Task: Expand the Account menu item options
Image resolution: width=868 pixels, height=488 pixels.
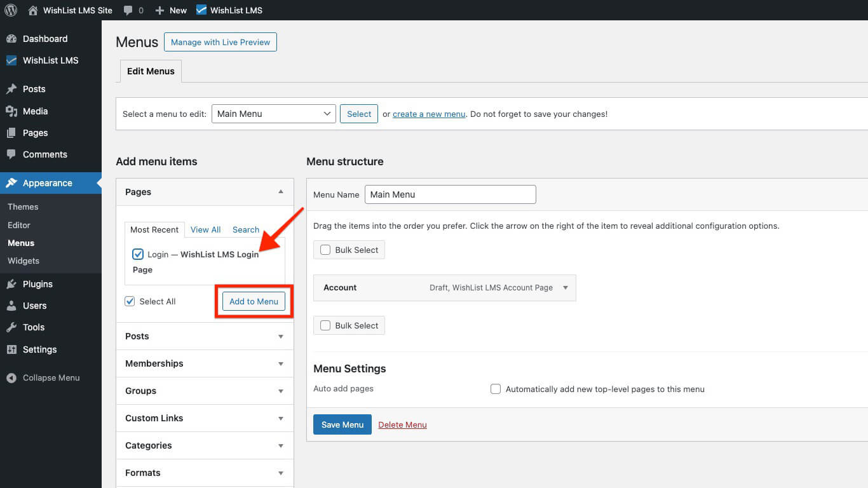Action: (565, 287)
